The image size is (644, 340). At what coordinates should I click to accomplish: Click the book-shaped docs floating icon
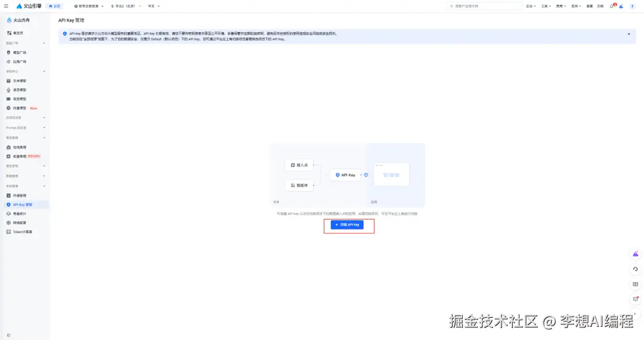pyautogui.click(x=636, y=284)
